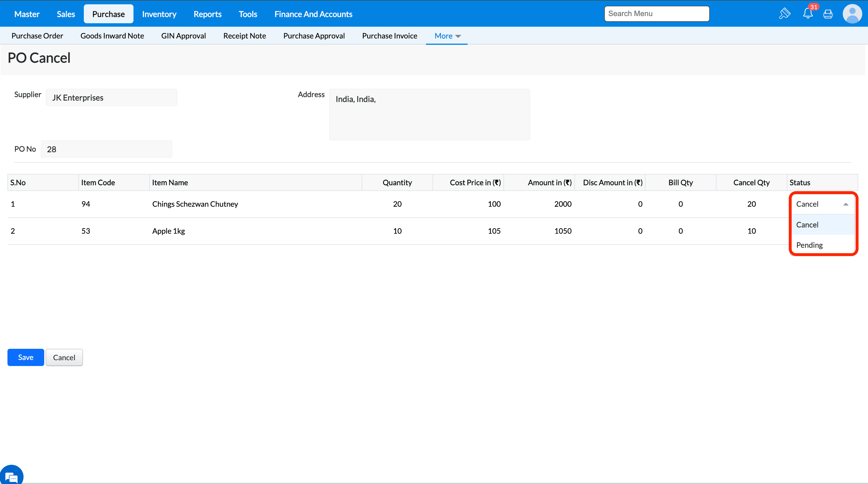The width and height of the screenshot is (868, 484).
Task: Open the Inventory menu
Action: click(x=159, y=14)
